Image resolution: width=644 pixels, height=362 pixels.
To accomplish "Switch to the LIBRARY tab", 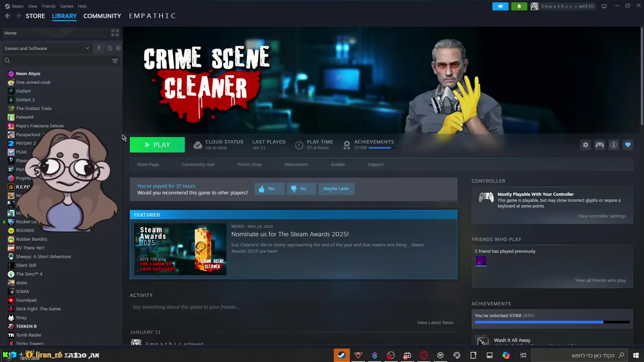I will click(x=64, y=16).
